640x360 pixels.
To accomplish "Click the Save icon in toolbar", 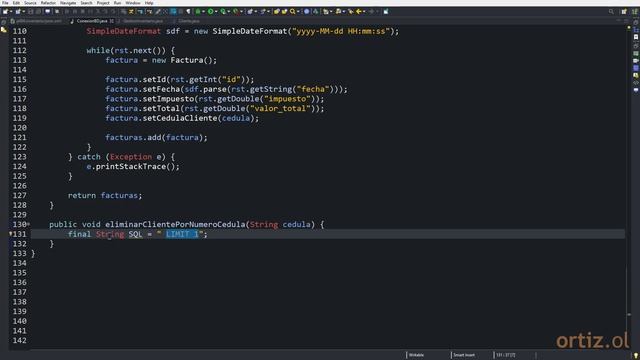I will coord(30,11).
